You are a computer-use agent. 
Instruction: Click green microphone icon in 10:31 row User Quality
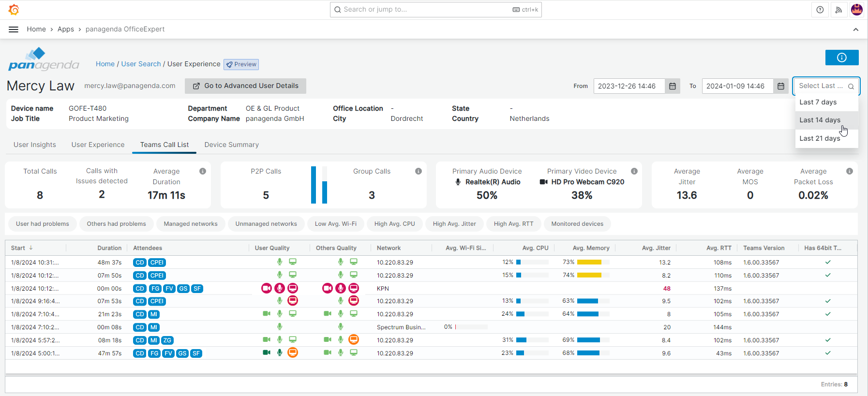click(x=280, y=262)
